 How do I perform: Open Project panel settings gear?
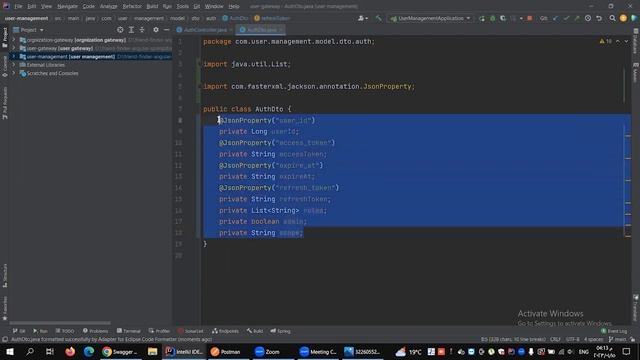tap(156, 30)
